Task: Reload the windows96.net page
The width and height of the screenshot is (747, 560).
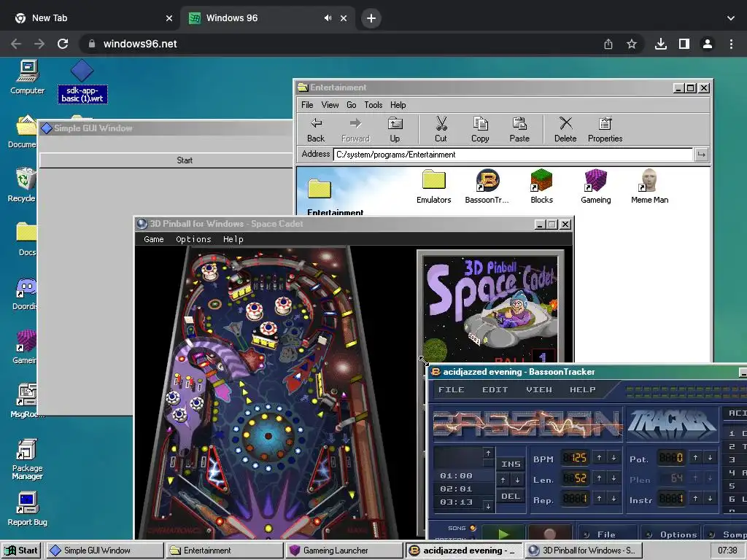Action: pos(63,44)
